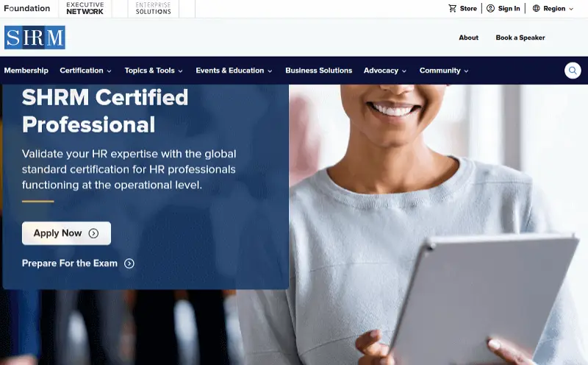Click the globe Region icon
Image resolution: width=588 pixels, height=365 pixels.
click(x=536, y=9)
